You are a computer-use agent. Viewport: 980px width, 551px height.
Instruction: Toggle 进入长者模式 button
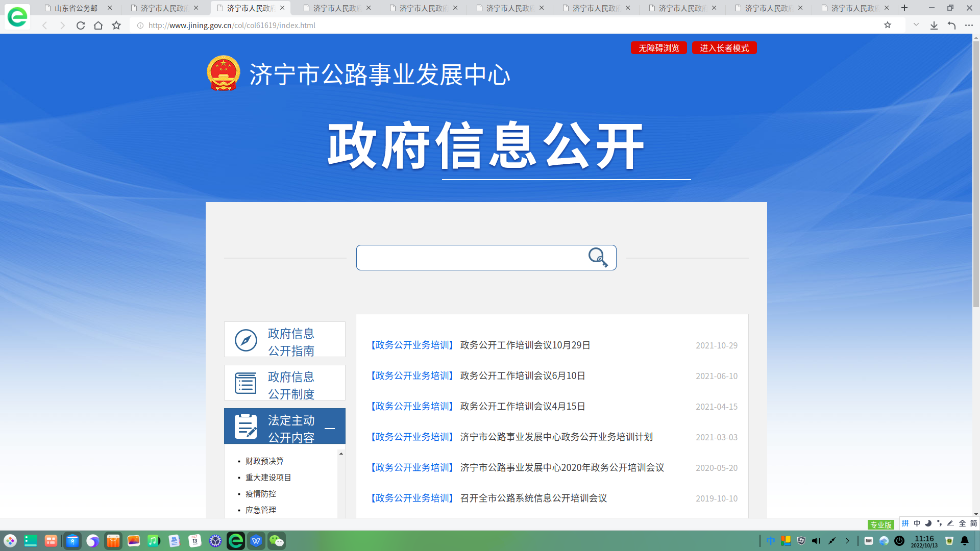click(724, 48)
